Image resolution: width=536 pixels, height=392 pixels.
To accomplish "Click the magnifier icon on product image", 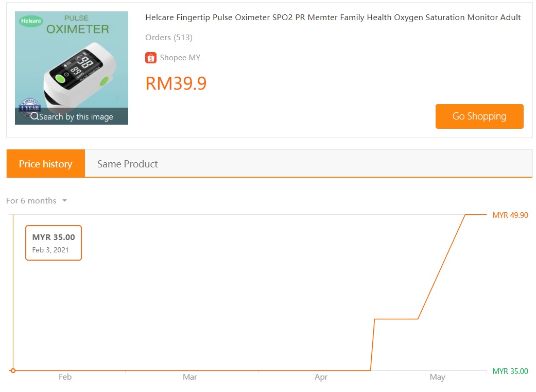I will pyautogui.click(x=34, y=116).
